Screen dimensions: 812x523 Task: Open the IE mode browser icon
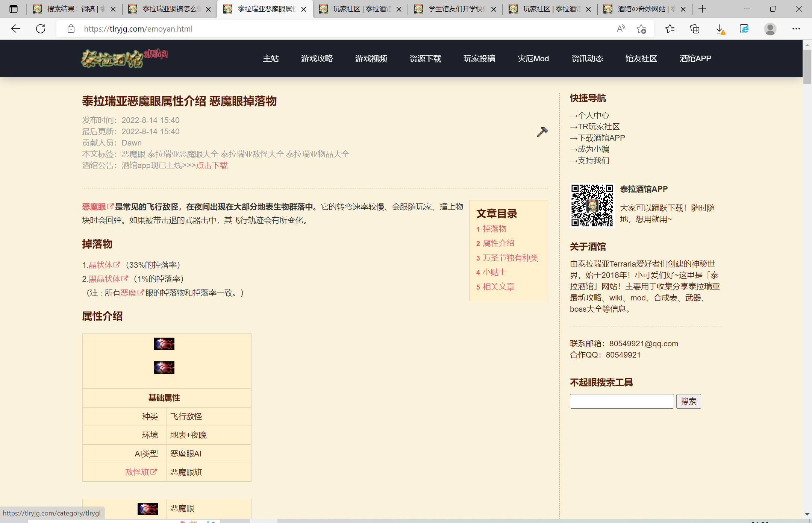click(x=744, y=29)
